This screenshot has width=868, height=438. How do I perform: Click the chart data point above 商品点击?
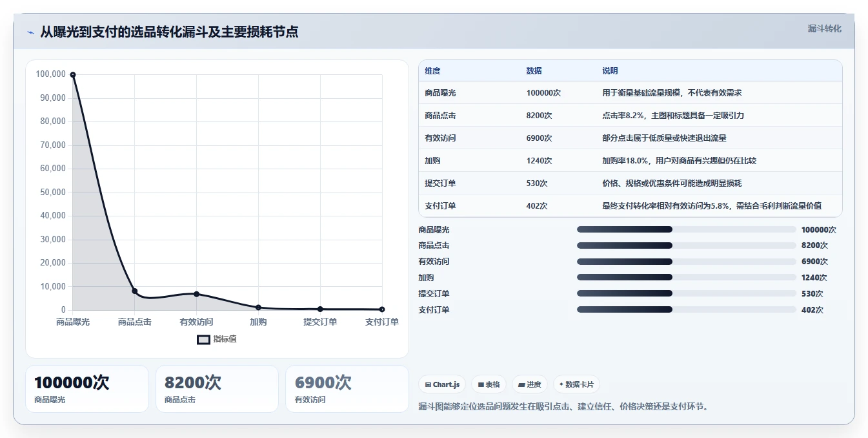click(x=135, y=291)
